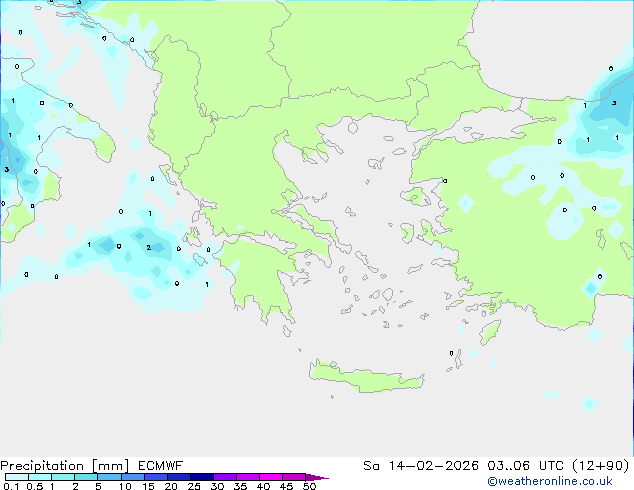Pick the 1–2 mm legend color swatch

63,477
